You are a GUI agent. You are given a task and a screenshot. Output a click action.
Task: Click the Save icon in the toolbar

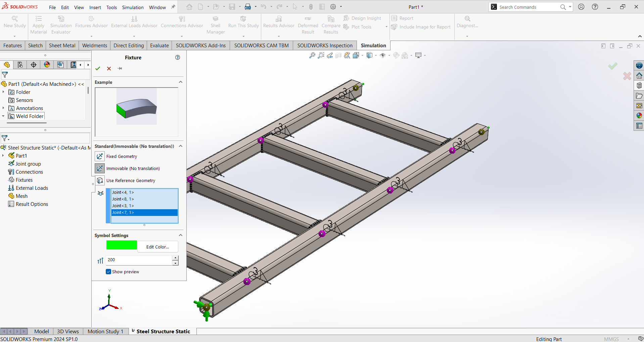click(x=232, y=7)
